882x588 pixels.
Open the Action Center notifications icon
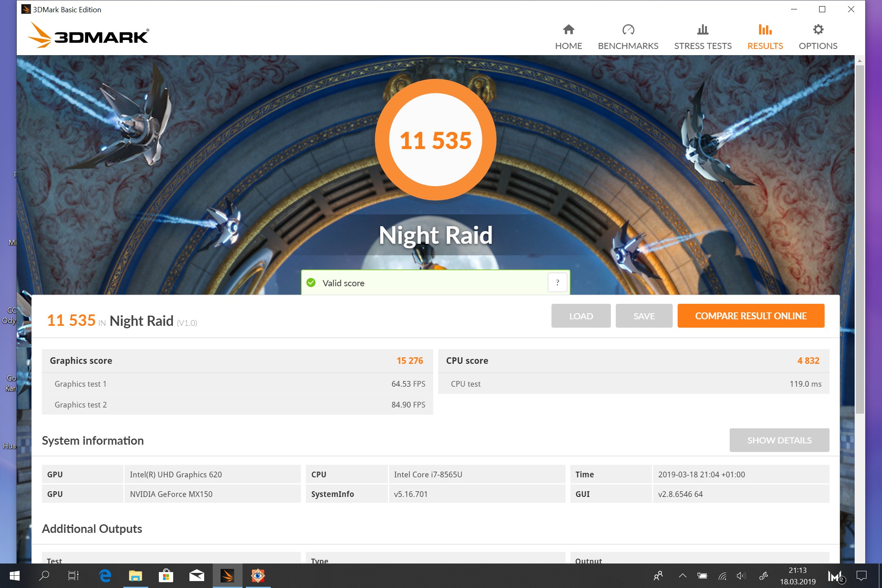862,576
